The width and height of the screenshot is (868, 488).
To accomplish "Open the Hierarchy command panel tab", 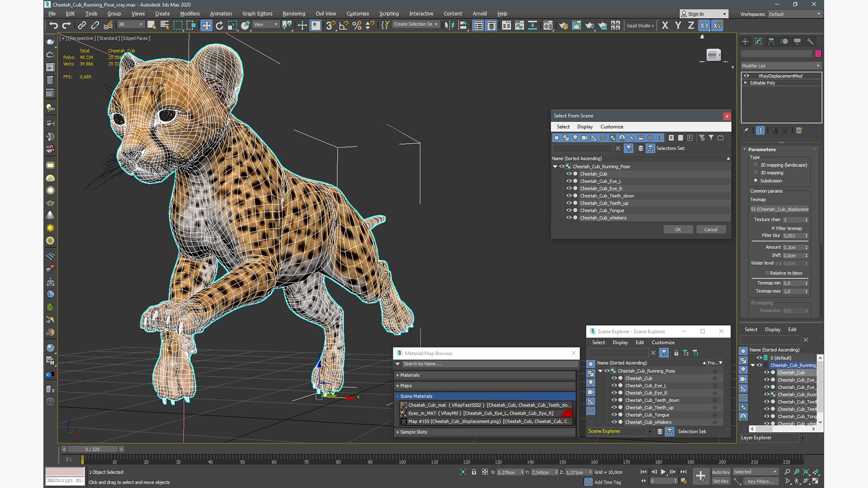I will tap(771, 41).
